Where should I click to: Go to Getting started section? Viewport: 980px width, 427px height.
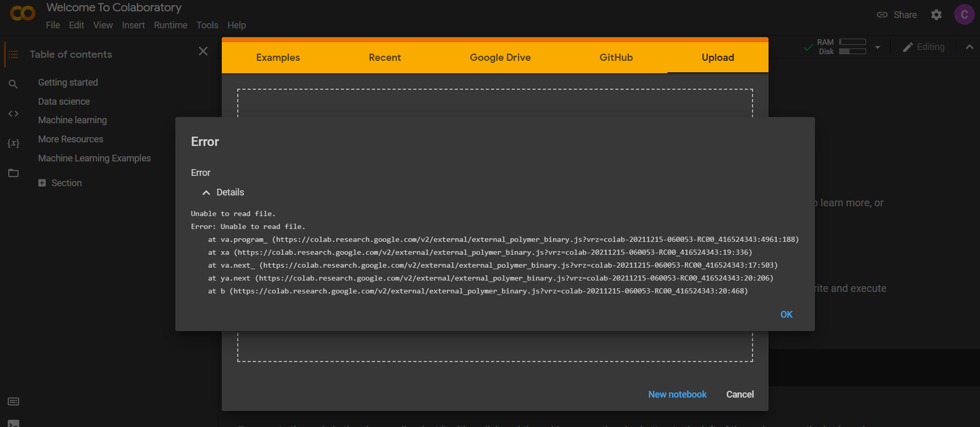click(68, 83)
